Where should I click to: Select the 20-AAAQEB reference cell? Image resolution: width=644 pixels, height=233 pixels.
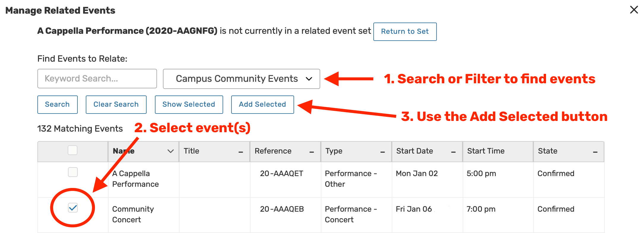(282, 209)
